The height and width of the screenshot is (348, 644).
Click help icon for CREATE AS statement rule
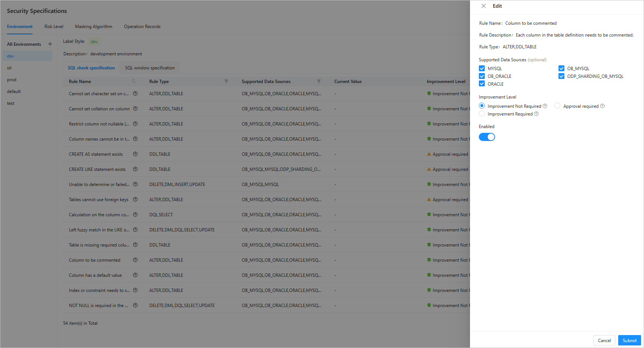135,154
